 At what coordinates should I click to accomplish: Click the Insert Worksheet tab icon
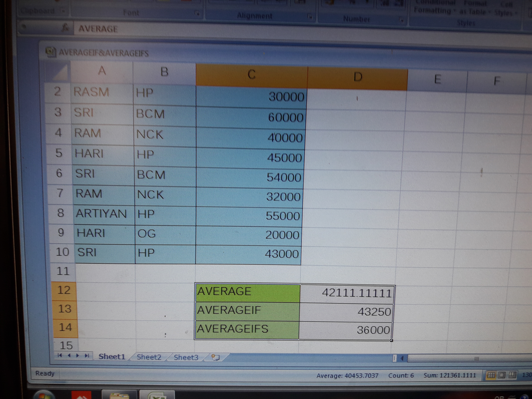click(x=215, y=357)
